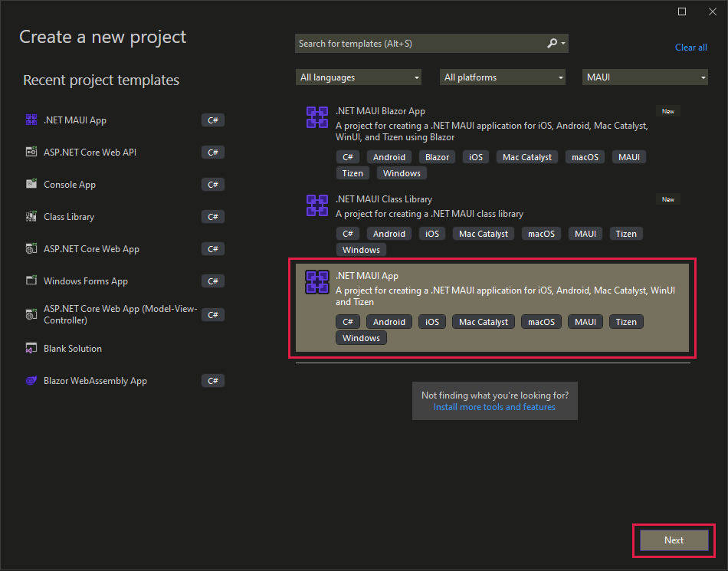Click the .NET MAUI App icon in recent templates
The image size is (728, 571).
pyautogui.click(x=31, y=120)
